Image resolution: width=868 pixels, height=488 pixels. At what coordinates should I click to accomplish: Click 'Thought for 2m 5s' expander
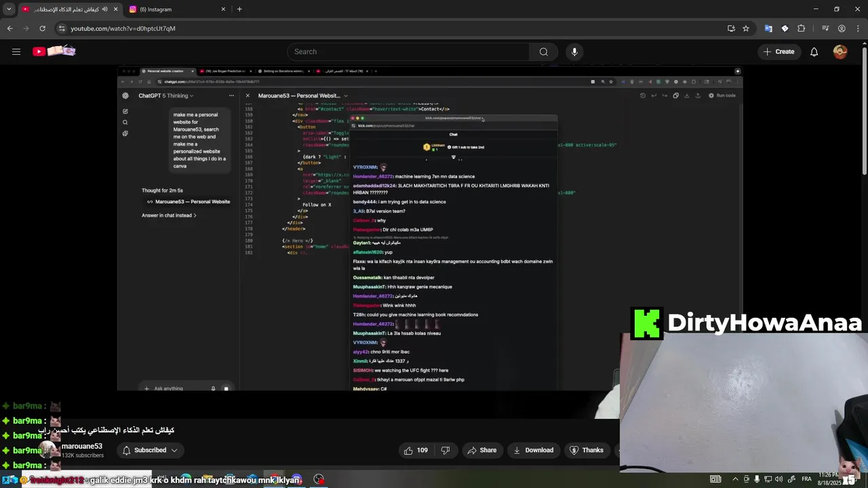click(162, 190)
